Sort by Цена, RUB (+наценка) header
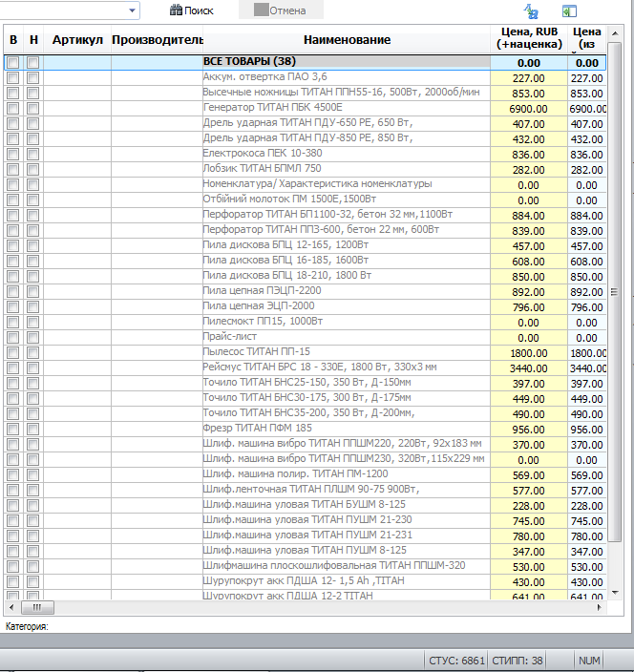This screenshot has width=634, height=672. [x=529, y=38]
